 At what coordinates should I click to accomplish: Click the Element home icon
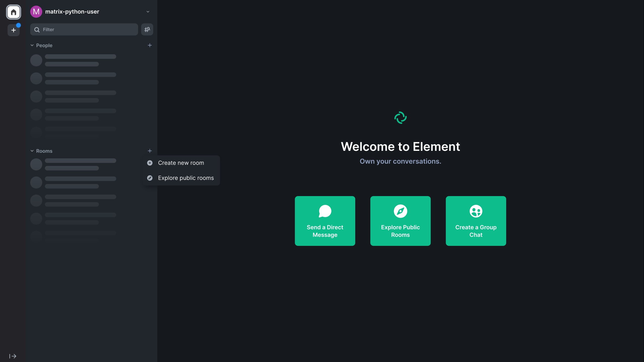click(13, 12)
